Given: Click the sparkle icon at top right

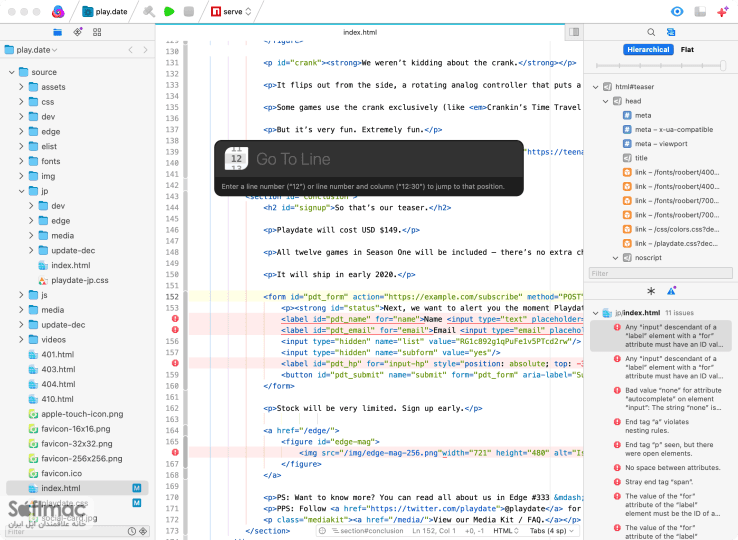Looking at the screenshot, I should (722, 11).
